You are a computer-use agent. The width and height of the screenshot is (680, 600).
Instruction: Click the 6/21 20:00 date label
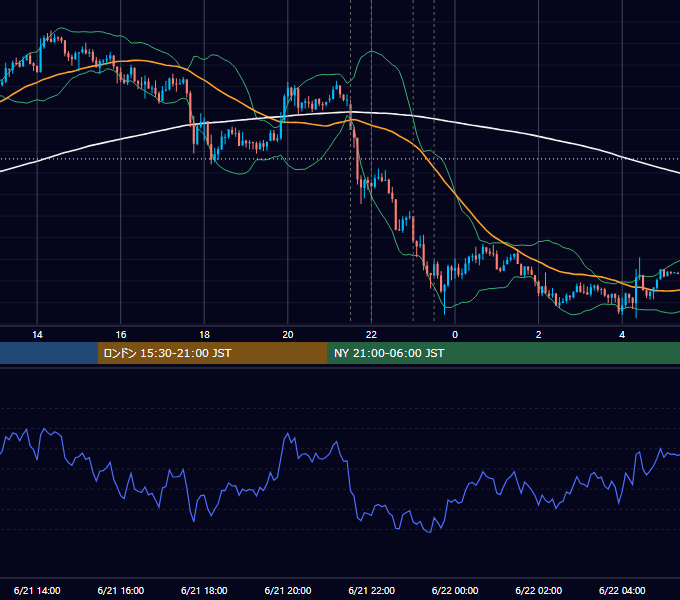pos(288,590)
